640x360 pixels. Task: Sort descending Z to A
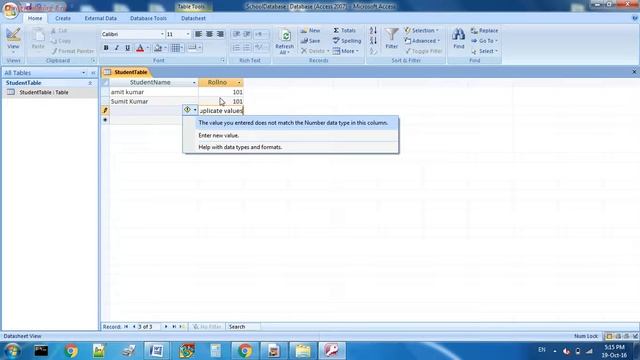[373, 41]
